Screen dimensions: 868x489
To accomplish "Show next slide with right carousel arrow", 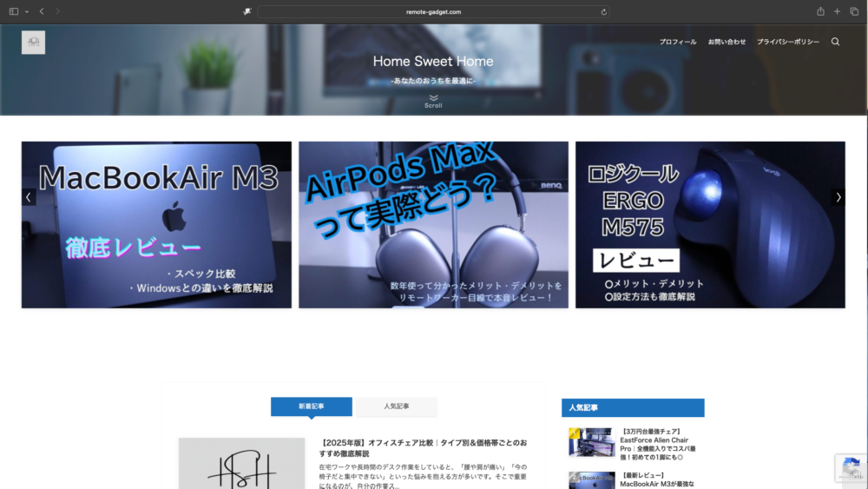I will 838,197.
